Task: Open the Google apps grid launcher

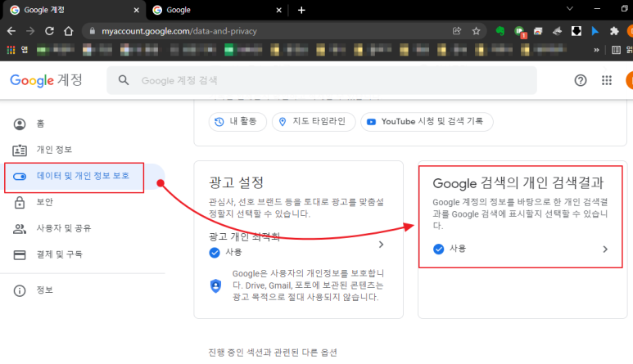Action: pyautogui.click(x=607, y=80)
